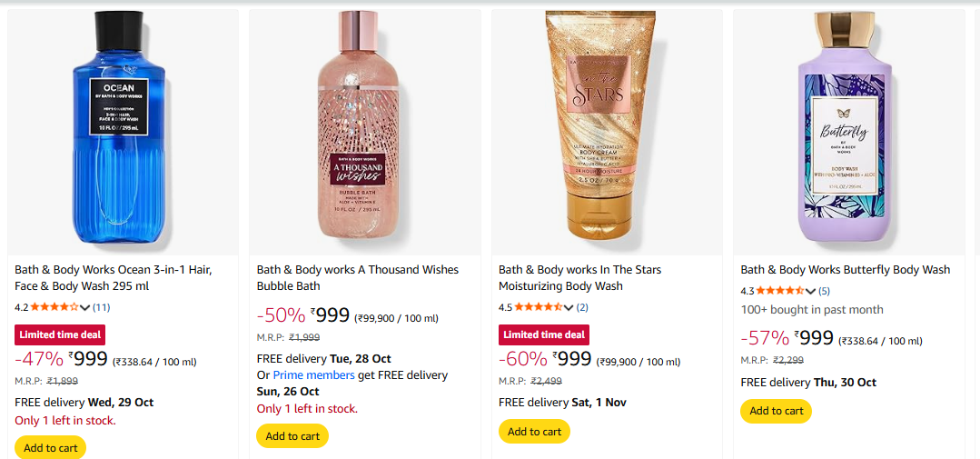Open the Ocean 3-in-1 wash product image
Image resolution: width=980 pixels, height=459 pixels.
pyautogui.click(x=123, y=132)
